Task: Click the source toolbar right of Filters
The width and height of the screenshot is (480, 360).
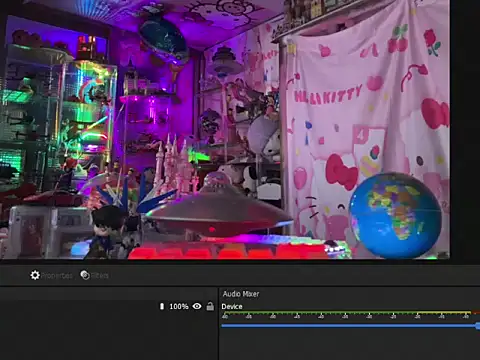Action: coord(293,275)
